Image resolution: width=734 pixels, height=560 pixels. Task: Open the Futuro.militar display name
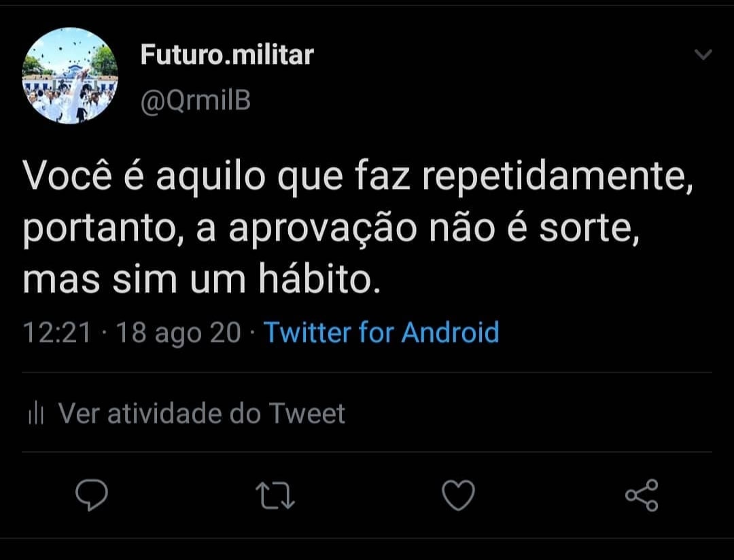tap(227, 54)
